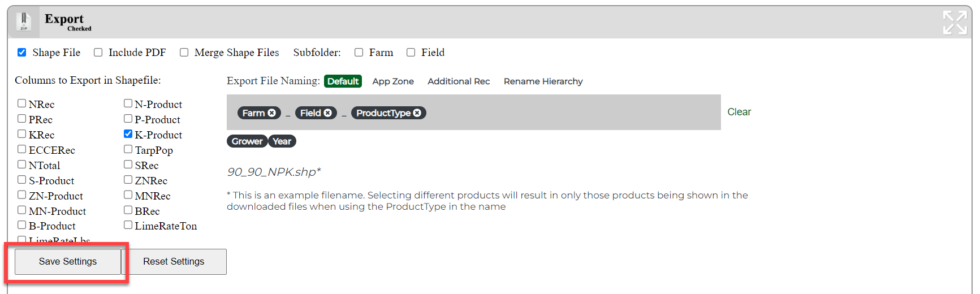The height and width of the screenshot is (294, 980).
Task: Remove the Farm tag from filename
Action: click(272, 113)
